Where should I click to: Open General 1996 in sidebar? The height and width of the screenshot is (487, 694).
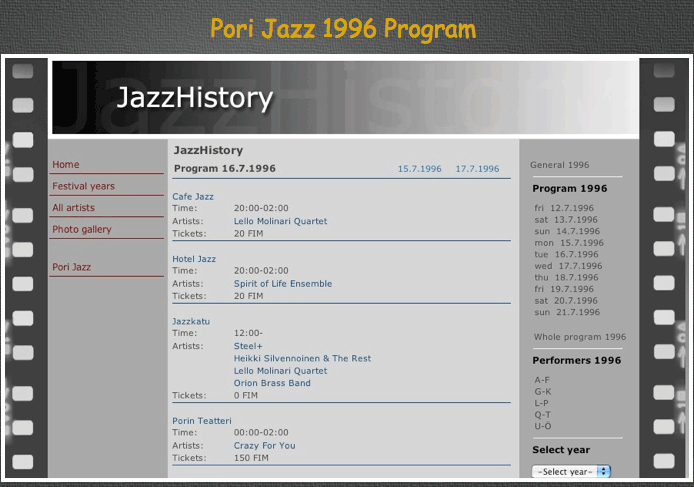(x=559, y=165)
